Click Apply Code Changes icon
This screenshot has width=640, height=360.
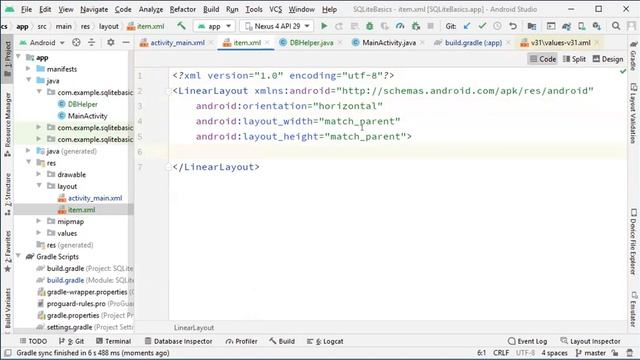pyautogui.click(x=354, y=26)
